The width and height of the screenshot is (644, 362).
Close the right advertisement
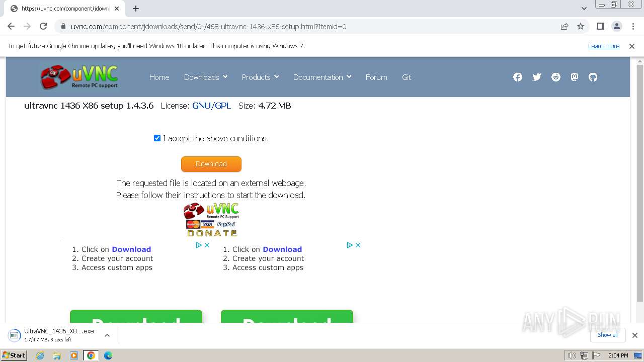coord(358,245)
